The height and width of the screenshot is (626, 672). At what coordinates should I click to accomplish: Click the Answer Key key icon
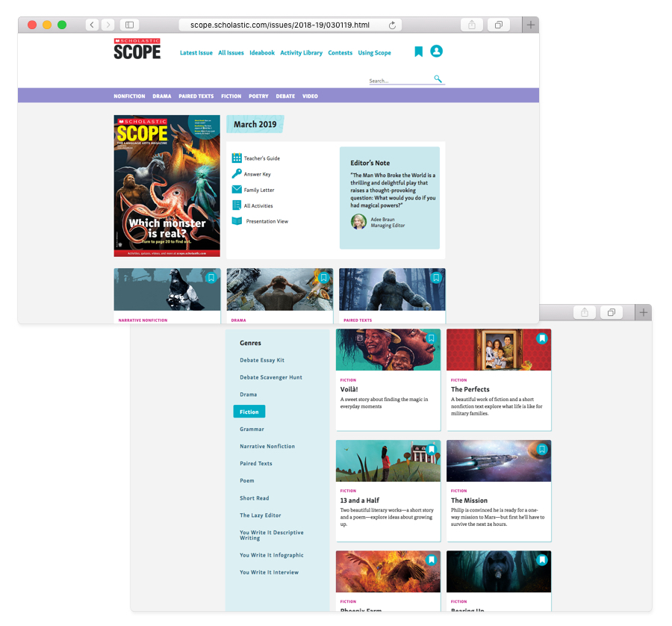click(x=237, y=173)
